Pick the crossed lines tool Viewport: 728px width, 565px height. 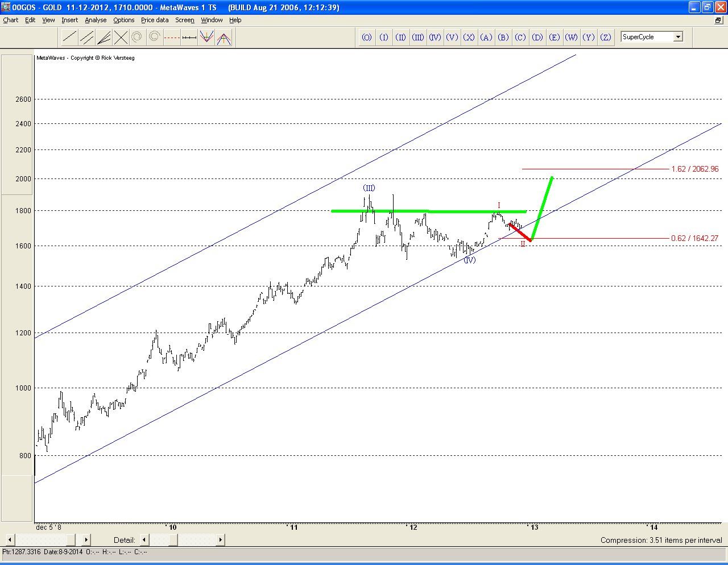(x=121, y=38)
